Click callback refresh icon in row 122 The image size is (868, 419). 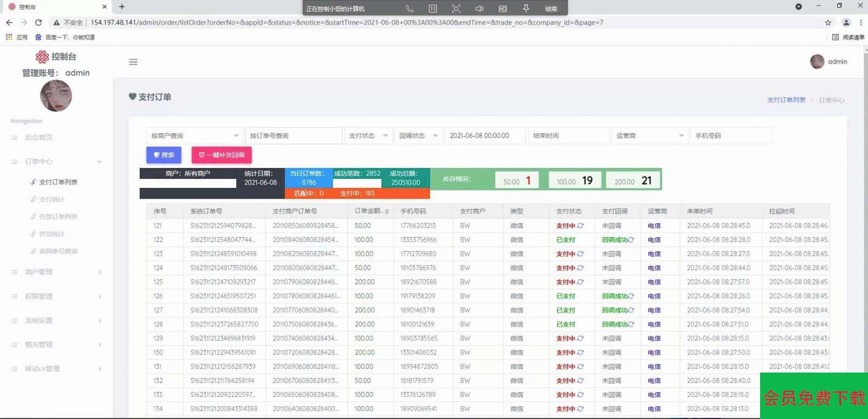[x=631, y=240]
